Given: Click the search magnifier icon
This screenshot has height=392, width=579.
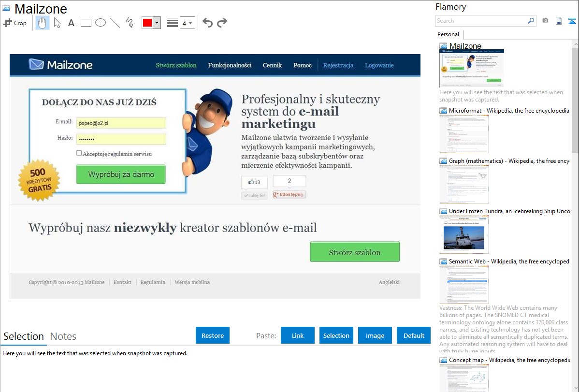Looking at the screenshot, I should pyautogui.click(x=531, y=21).
